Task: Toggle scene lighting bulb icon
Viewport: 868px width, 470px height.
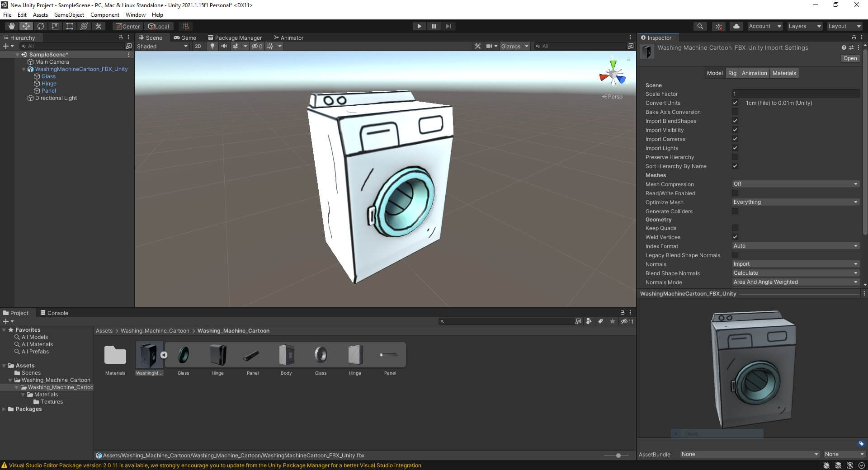Action: coord(212,46)
